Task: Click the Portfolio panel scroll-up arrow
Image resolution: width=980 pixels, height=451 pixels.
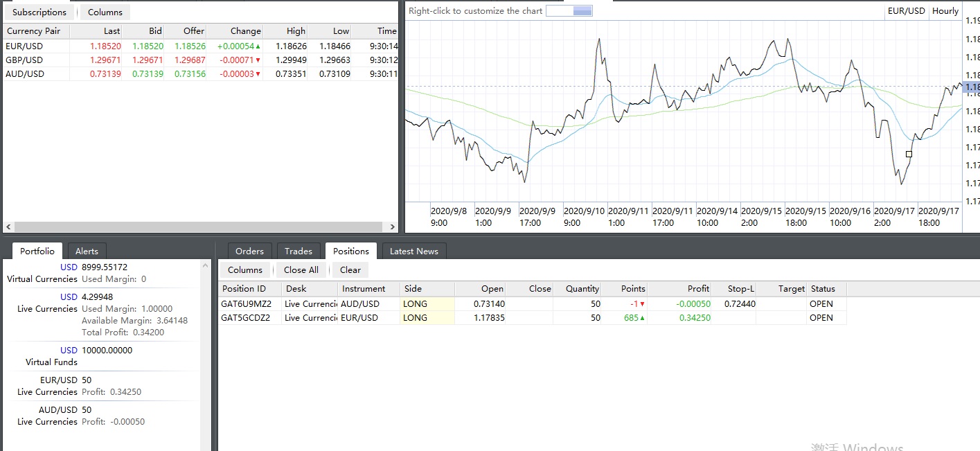Action: click(x=206, y=265)
